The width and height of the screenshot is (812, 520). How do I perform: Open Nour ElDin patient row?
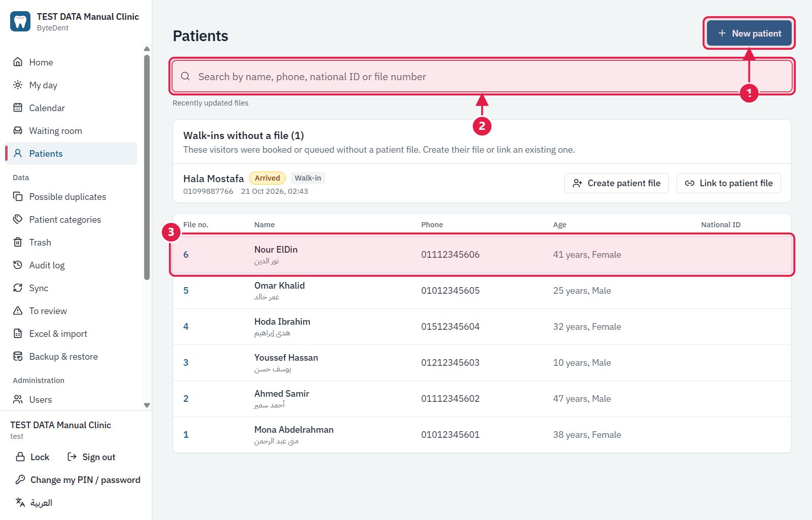[482, 255]
